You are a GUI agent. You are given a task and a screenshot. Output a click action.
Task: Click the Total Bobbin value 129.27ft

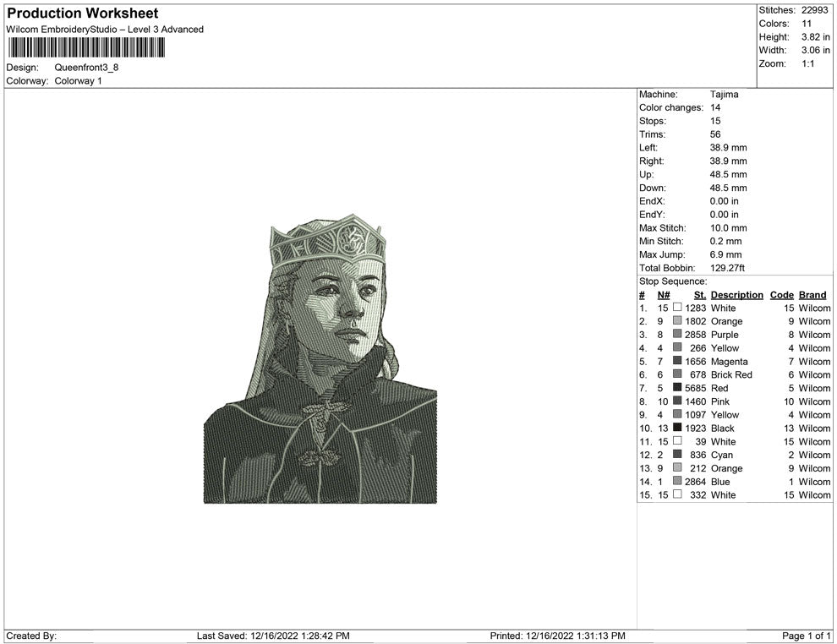tap(727, 268)
